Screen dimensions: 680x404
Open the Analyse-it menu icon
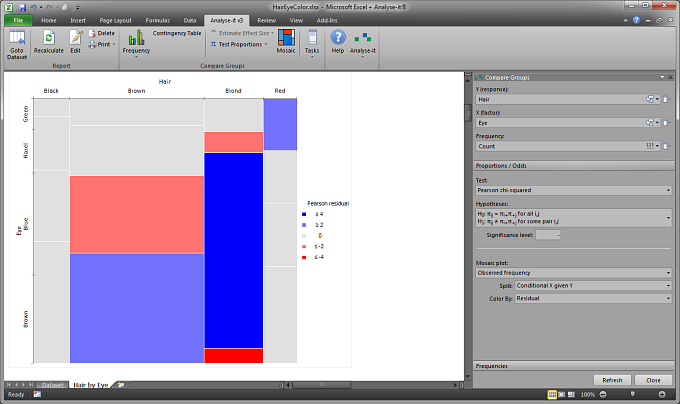point(363,43)
